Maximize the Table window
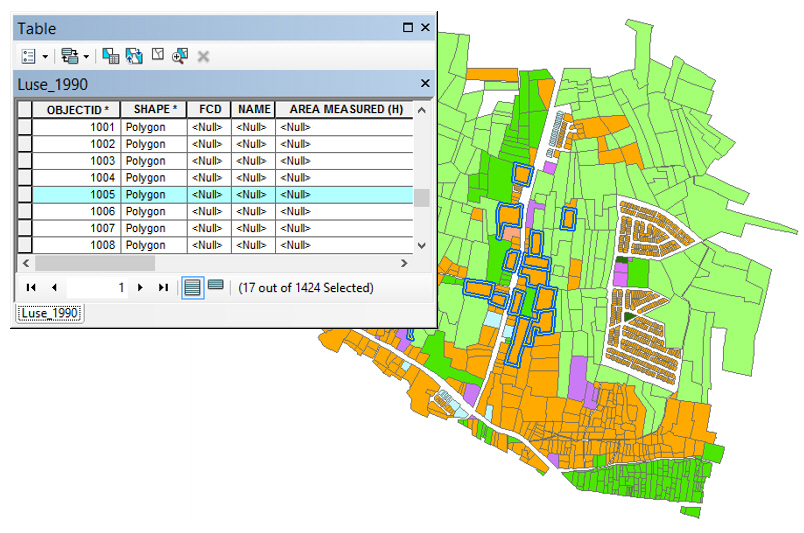This screenshot has height=533, width=804. (408, 28)
